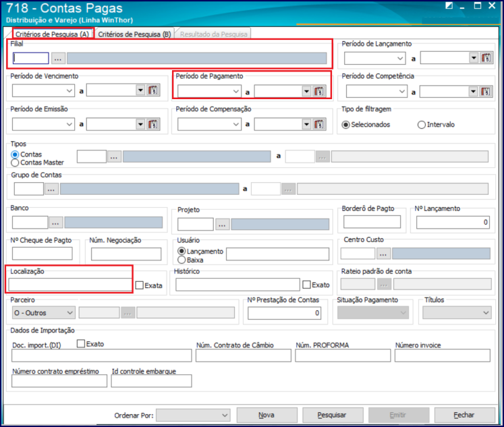Click the Nº Cheque de Pagto field

(42, 254)
